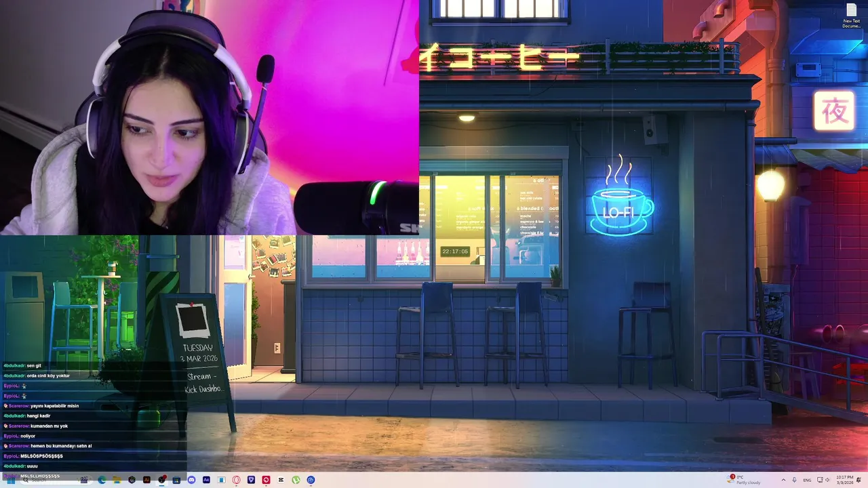Open the volume speaker icon in the tray

(827, 480)
